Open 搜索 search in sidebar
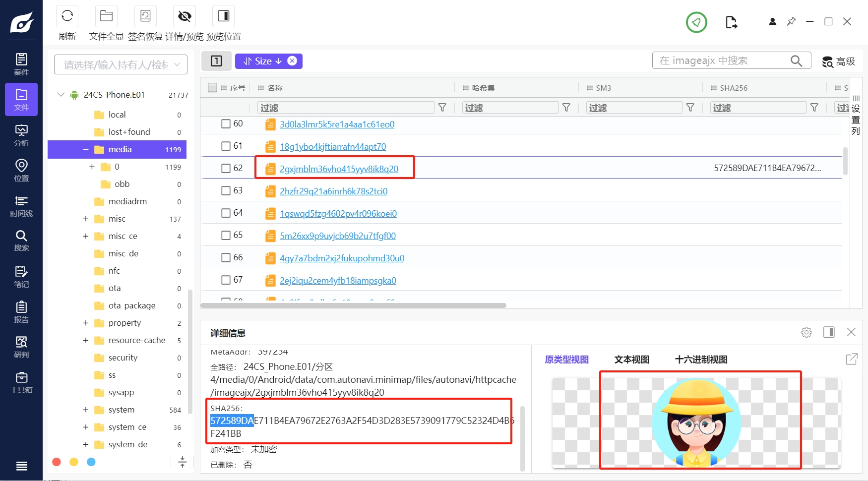 point(21,240)
